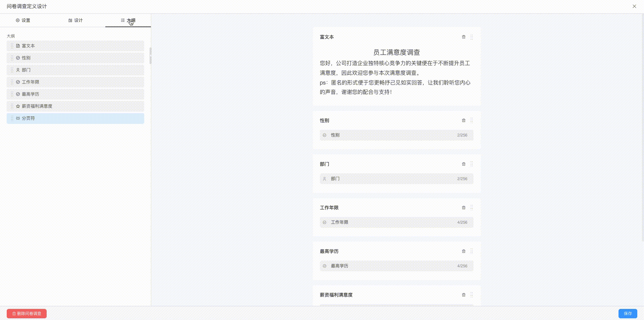The image size is (644, 320).
Task: Delete 最高学历 question with trash icon
Action: coord(464,251)
